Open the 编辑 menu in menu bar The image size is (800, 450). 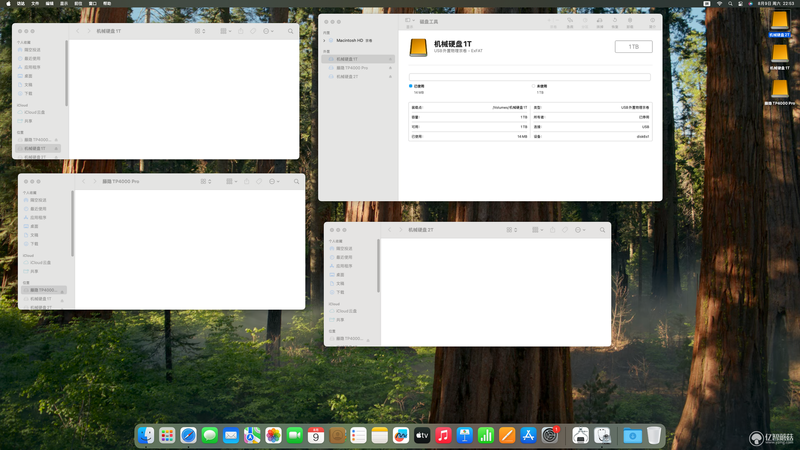pyautogui.click(x=49, y=4)
